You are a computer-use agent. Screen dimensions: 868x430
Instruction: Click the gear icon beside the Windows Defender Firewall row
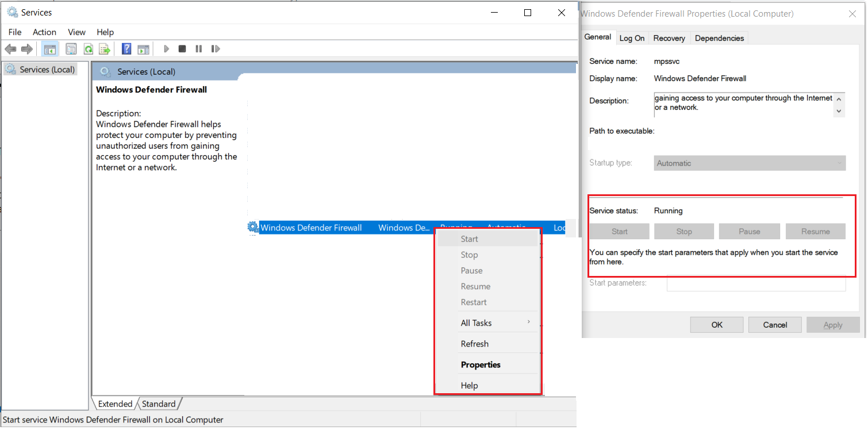[x=253, y=227]
